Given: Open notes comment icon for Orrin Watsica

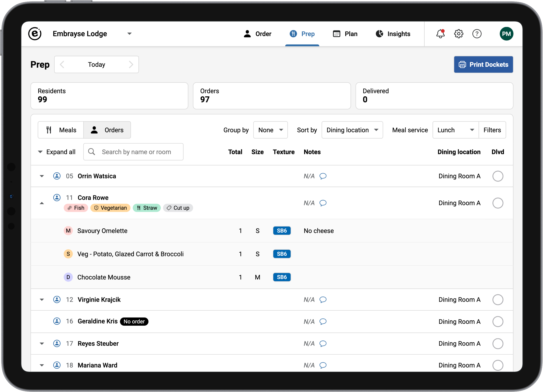Looking at the screenshot, I should tap(323, 176).
